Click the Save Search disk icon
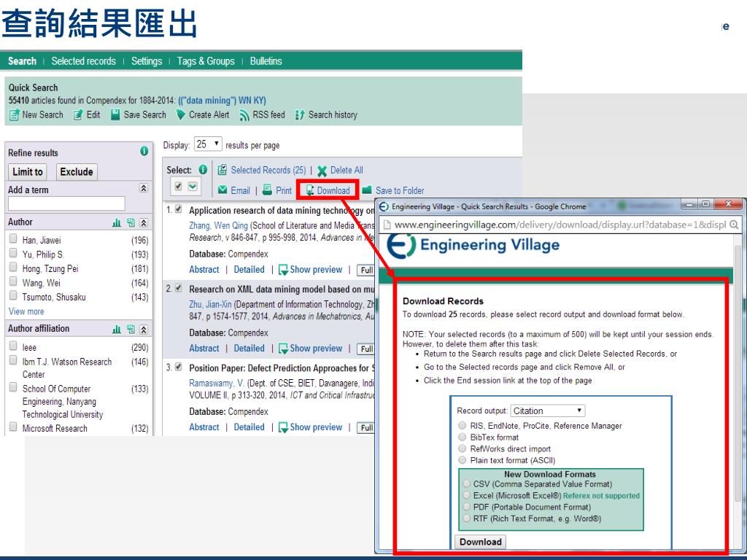 (x=115, y=114)
